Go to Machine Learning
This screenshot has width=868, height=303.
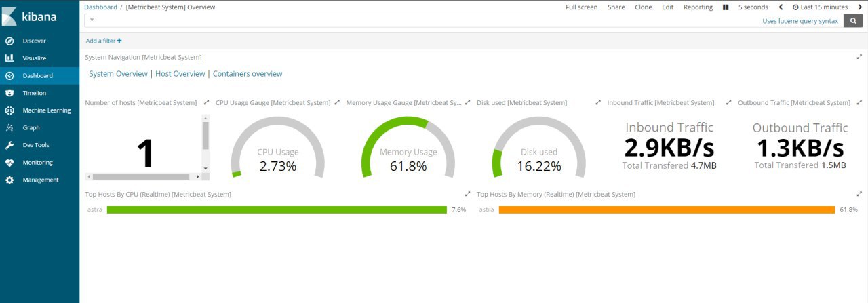pos(39,110)
